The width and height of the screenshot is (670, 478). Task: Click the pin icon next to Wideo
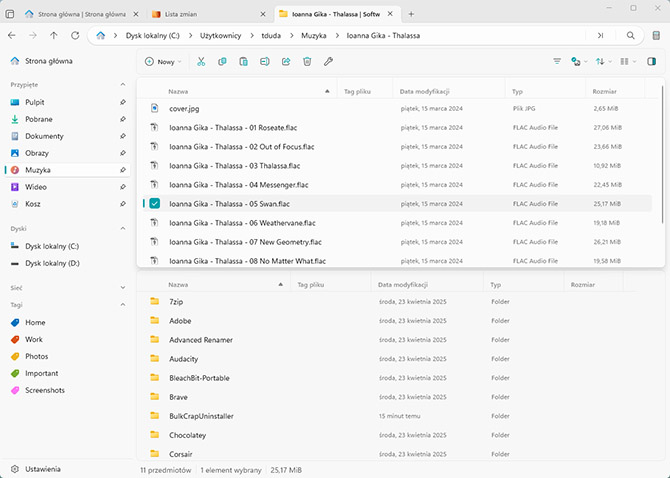coord(123,187)
